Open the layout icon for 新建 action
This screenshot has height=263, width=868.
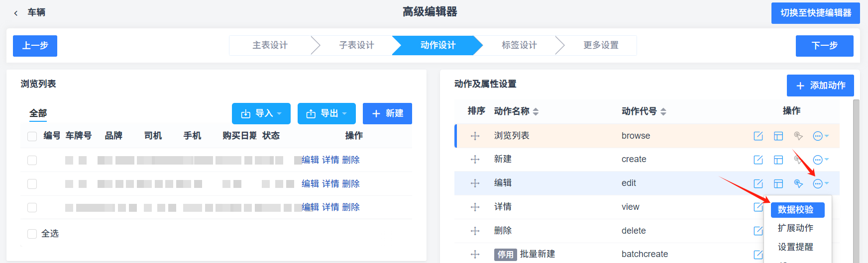coord(778,160)
